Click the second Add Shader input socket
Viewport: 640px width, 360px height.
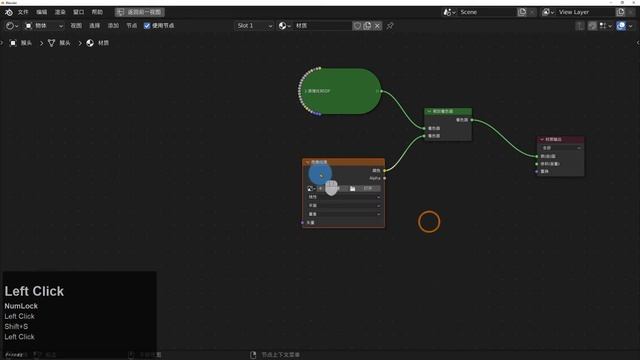pos(424,136)
